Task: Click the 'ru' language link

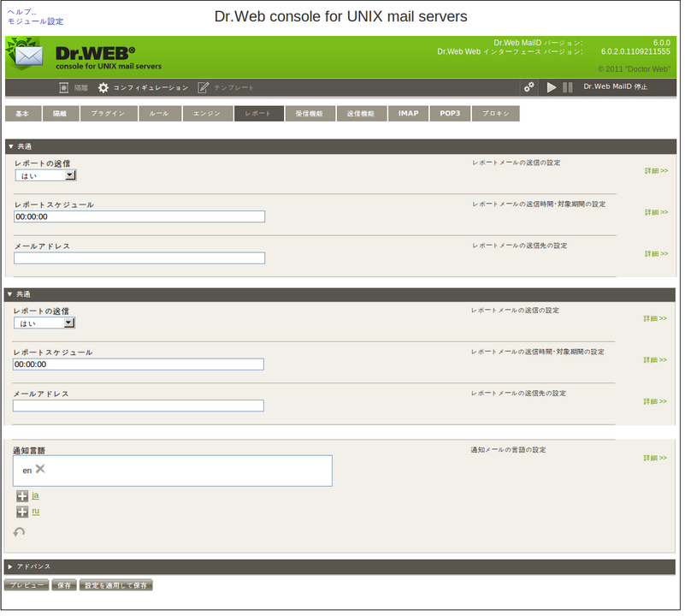Action: point(36,513)
